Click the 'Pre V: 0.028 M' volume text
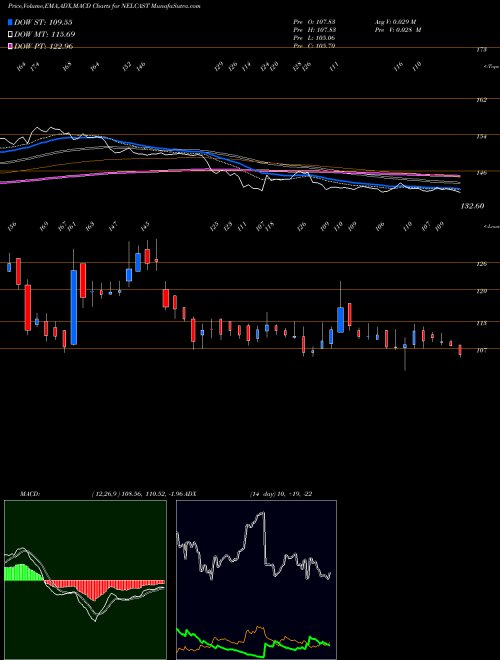The image size is (500, 660). coord(398,30)
